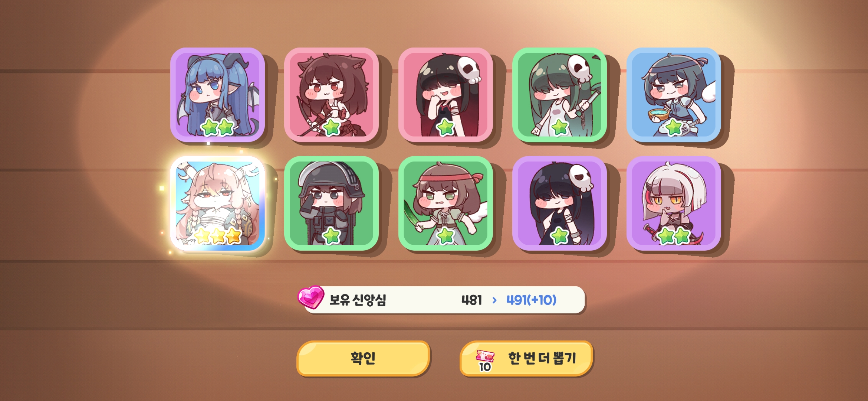Click the 491(+10) updated faith value
The image size is (868, 401).
(532, 300)
